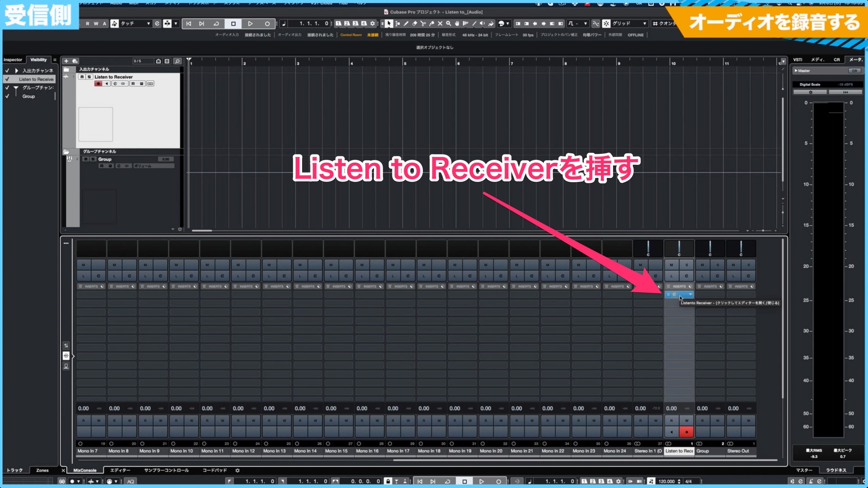
Task: Toggle the Snap grid icon
Action: pos(606,23)
